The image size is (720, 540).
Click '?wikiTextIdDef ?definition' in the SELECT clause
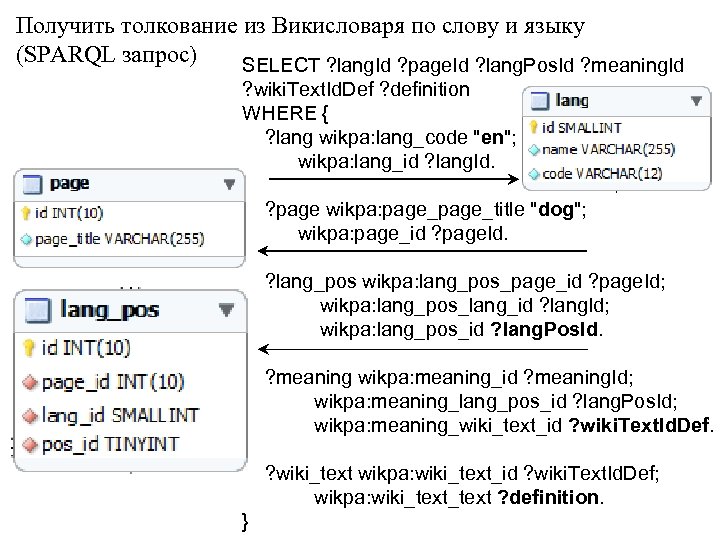click(356, 89)
